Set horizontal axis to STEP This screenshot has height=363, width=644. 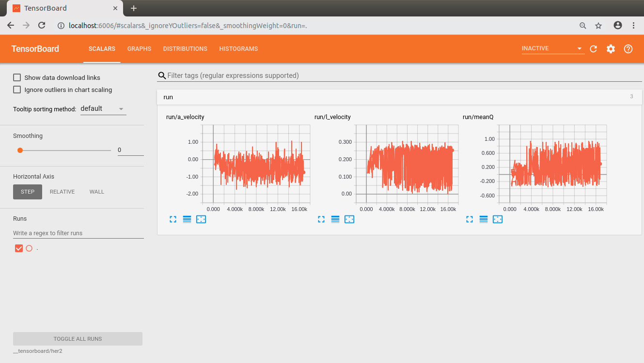tap(28, 192)
